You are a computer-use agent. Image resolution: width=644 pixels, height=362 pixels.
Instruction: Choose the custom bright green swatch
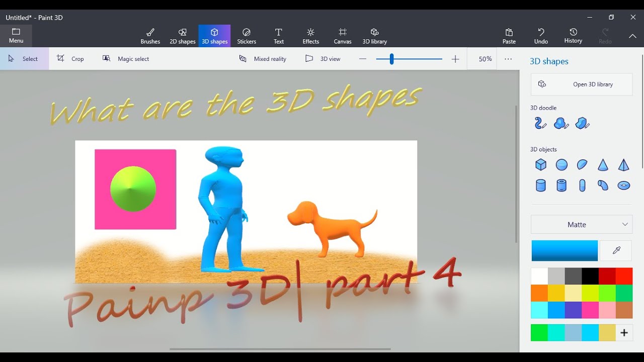(539, 333)
